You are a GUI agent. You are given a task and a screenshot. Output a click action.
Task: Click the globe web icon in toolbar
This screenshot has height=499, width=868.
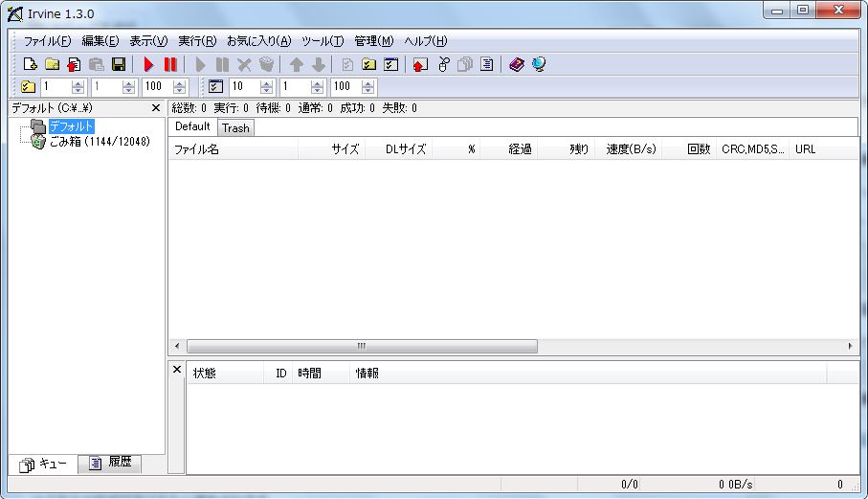pos(539,64)
